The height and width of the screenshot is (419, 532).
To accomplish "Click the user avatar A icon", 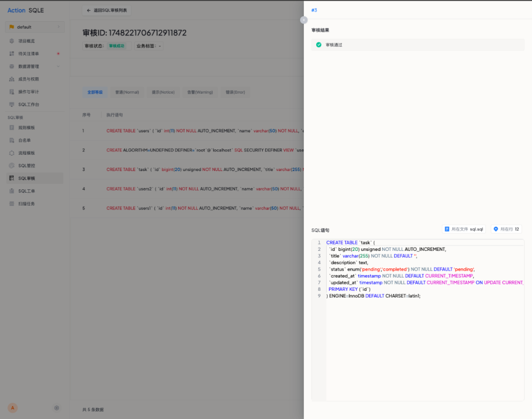I will click(x=12, y=408).
